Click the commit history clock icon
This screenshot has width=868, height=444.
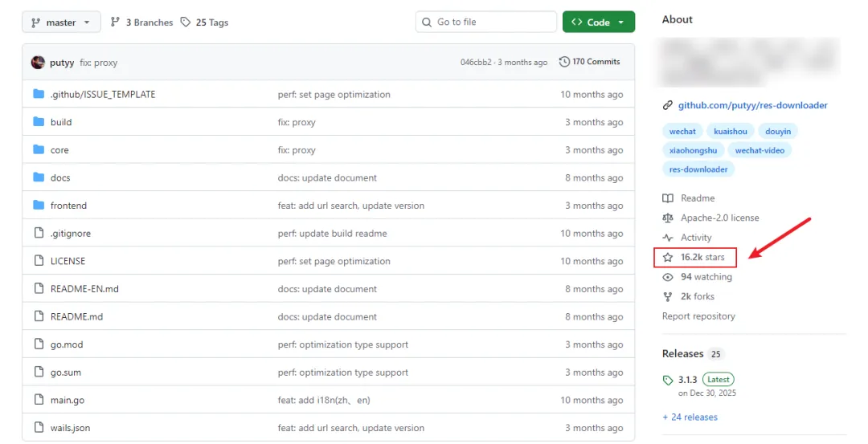coord(565,62)
